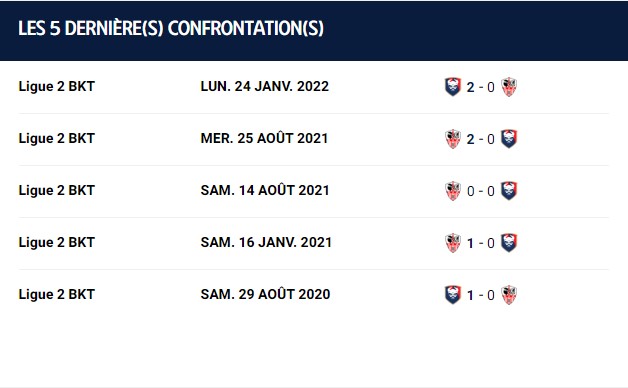Click the 0 - 0 score result
This screenshot has height=388, width=628.
[x=481, y=191]
